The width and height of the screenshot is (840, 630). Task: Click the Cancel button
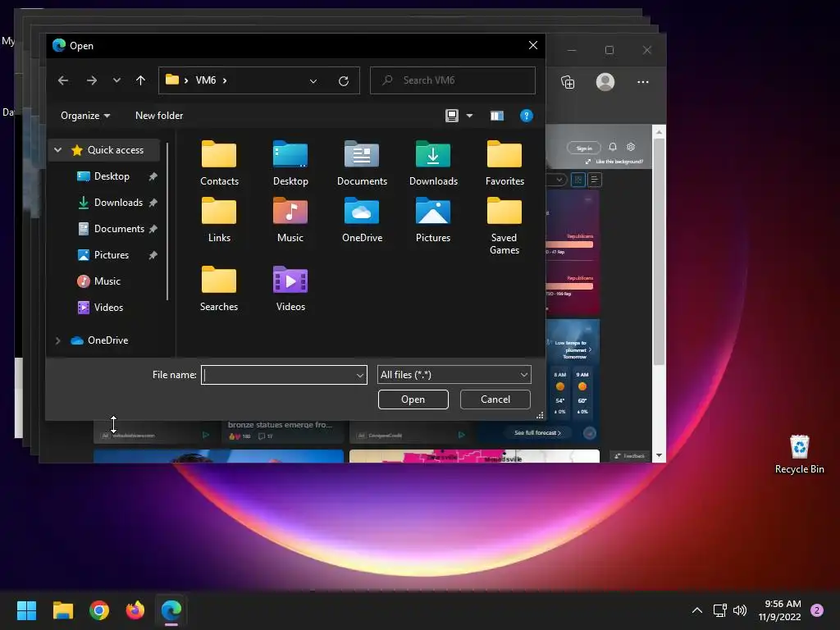(495, 399)
